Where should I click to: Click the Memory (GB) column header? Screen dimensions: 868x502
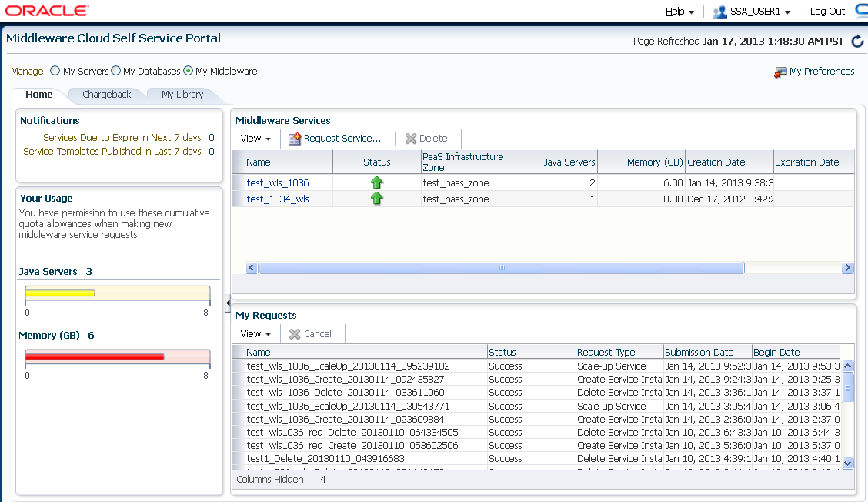641,162
